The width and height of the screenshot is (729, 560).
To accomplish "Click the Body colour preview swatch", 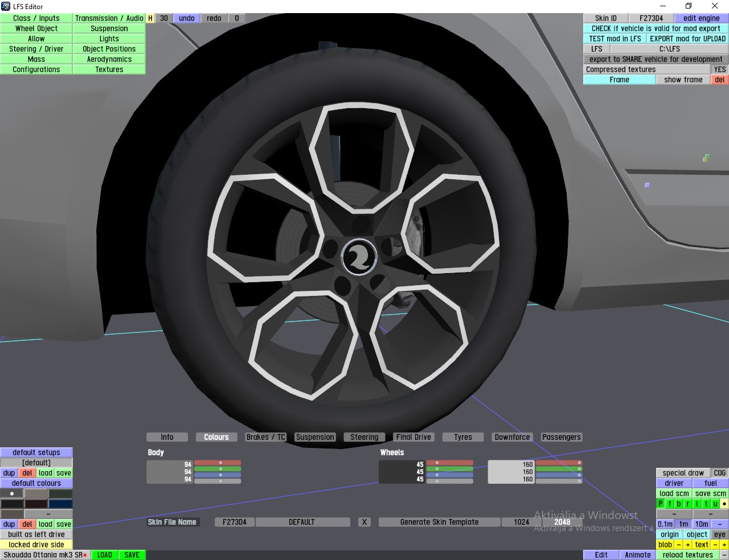I will coord(169,472).
